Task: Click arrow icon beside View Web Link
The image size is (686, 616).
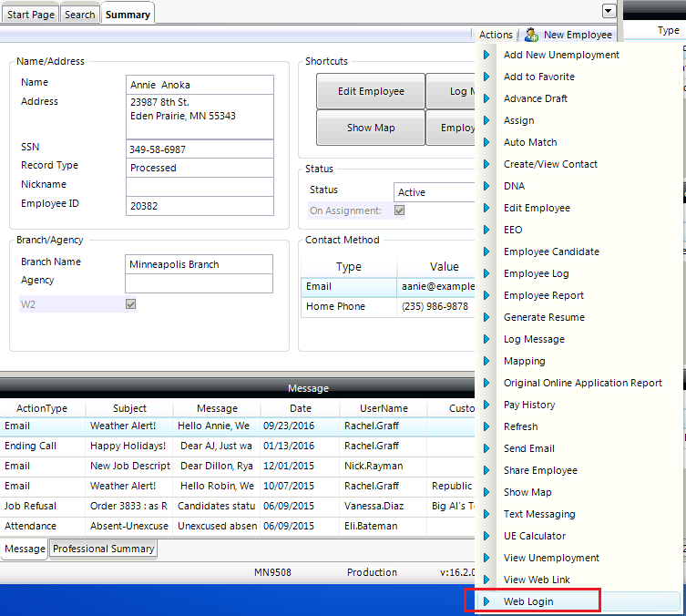Action: tap(486, 580)
